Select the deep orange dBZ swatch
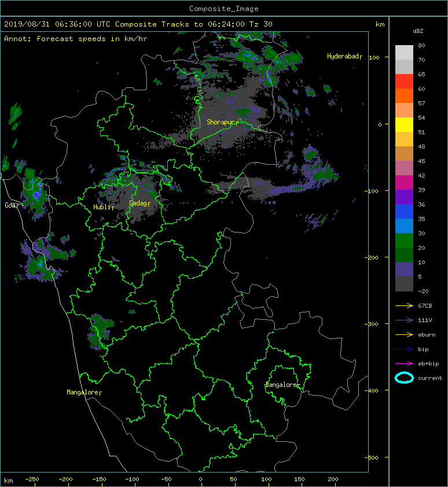Screen dimensions: 448x487 click(x=404, y=95)
